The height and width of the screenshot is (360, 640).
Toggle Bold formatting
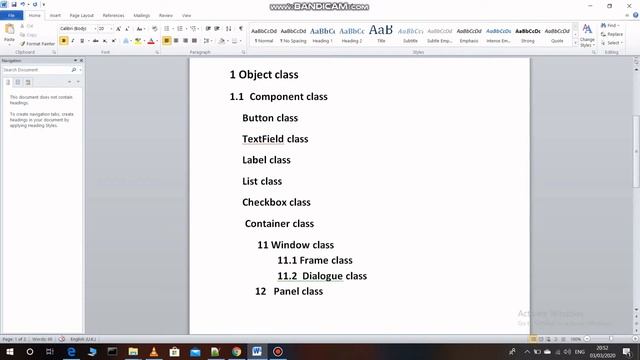[x=64, y=41]
